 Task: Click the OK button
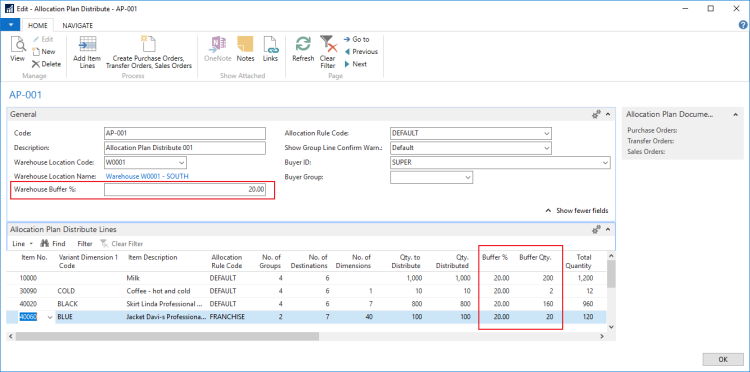(723, 360)
